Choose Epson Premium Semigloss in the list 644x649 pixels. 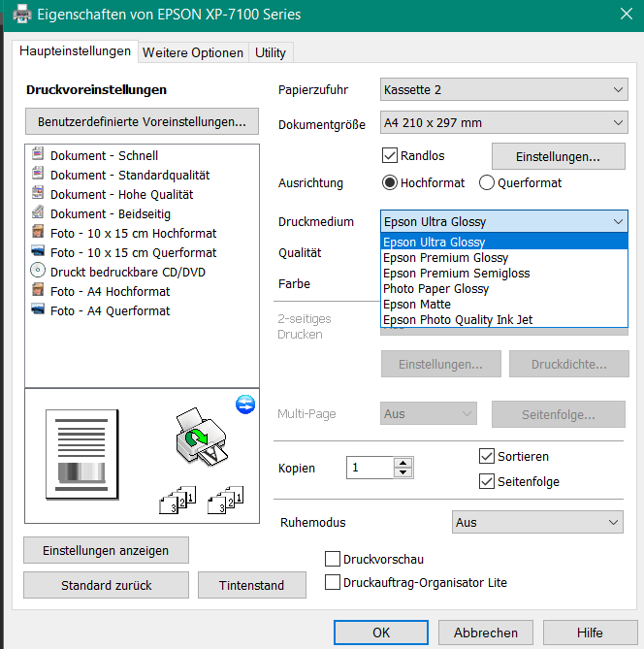(503, 274)
